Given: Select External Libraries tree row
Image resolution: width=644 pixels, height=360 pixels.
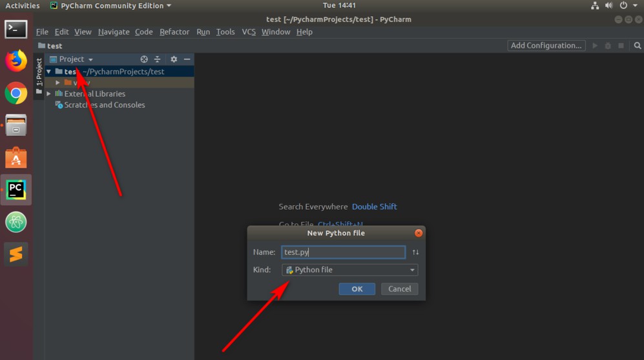Looking at the screenshot, I should (x=119, y=94).
